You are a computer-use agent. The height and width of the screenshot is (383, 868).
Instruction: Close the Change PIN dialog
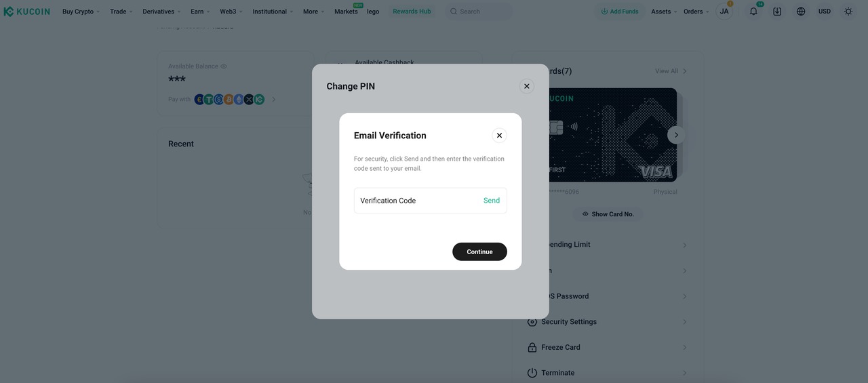coord(526,86)
